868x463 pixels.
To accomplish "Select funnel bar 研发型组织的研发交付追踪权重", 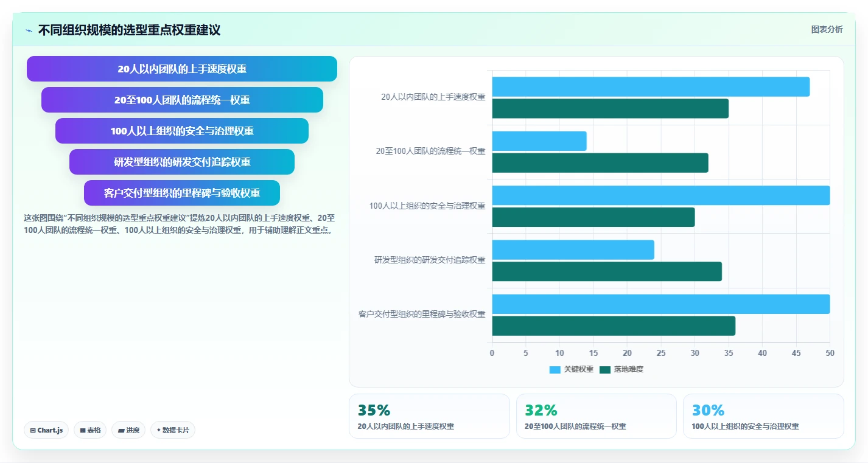I will (182, 162).
